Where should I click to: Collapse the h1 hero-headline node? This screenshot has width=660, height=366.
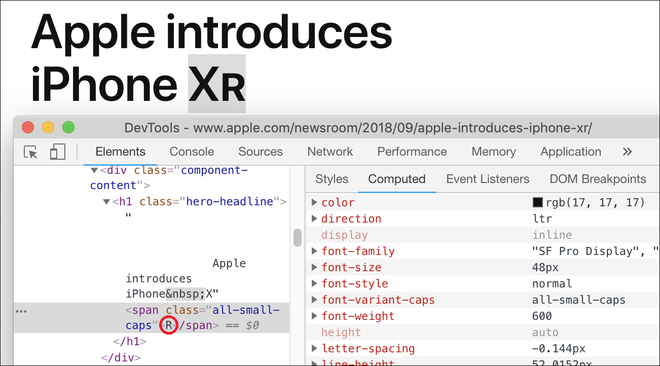106,202
